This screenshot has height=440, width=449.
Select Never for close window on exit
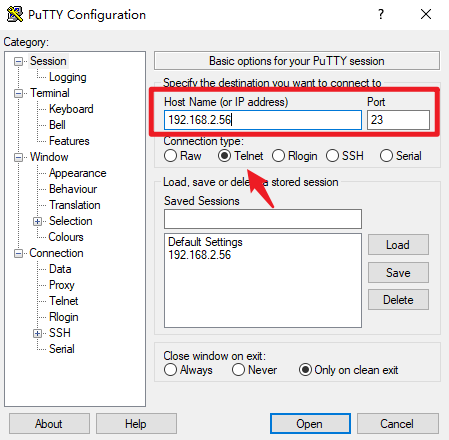coord(238,370)
